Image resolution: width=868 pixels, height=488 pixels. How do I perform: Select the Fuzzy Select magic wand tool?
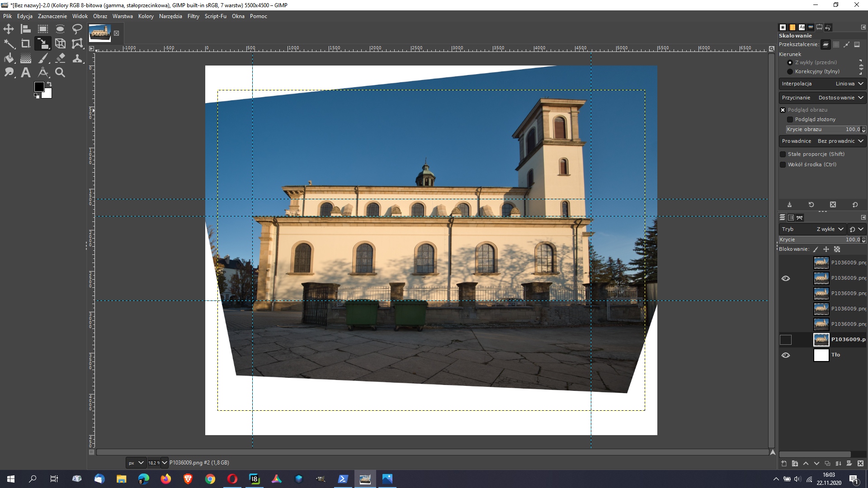[9, 44]
